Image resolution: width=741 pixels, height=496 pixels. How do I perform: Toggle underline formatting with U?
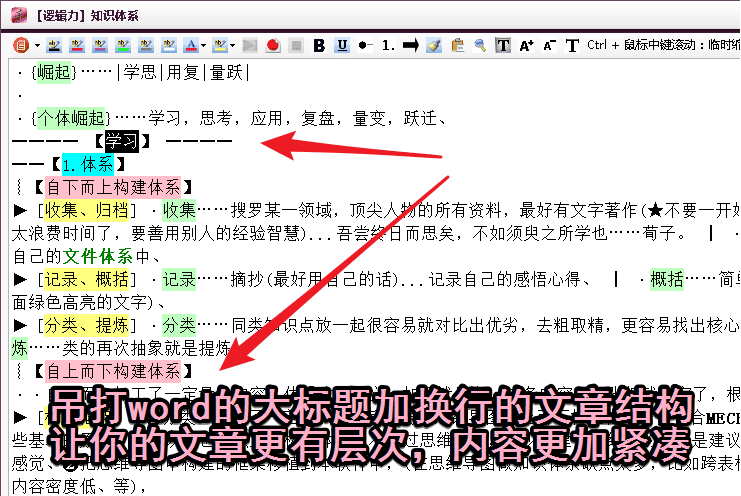point(342,45)
